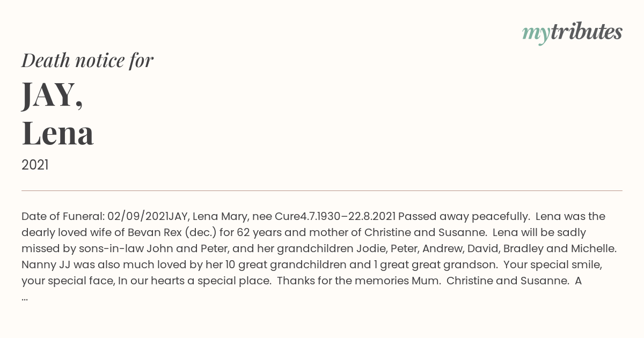Click the year 2021 label
Image resolution: width=644 pixels, height=338 pixels.
[x=35, y=165]
